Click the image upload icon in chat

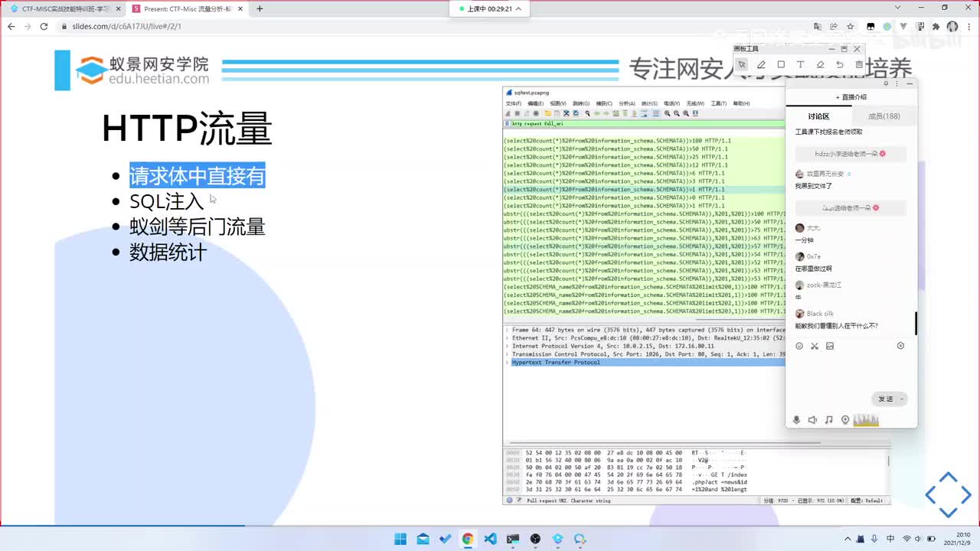pos(830,346)
